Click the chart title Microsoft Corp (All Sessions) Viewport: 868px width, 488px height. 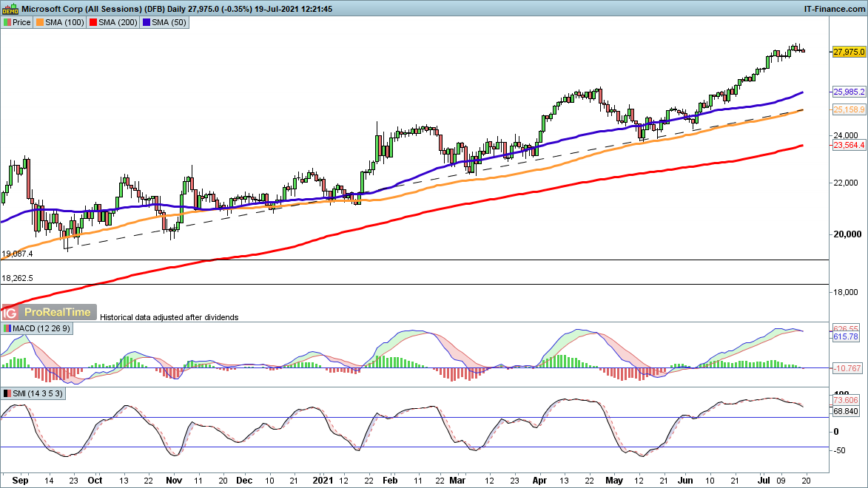click(x=81, y=9)
